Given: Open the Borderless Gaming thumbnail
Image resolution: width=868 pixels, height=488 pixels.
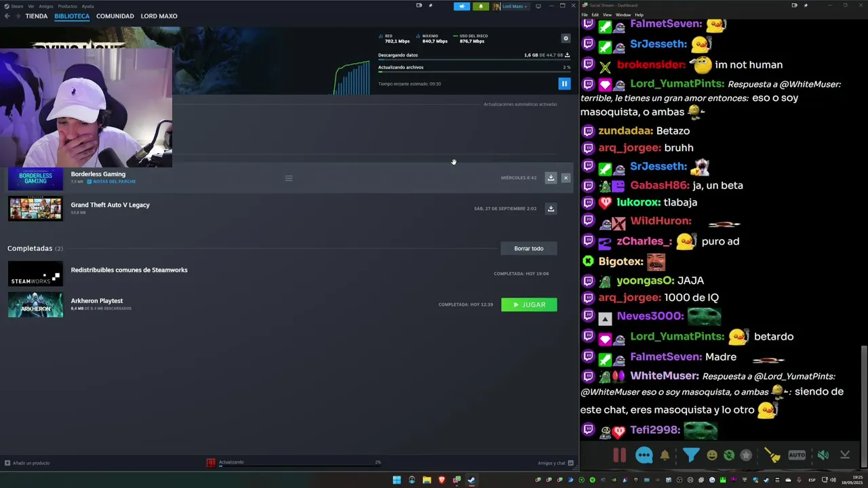Looking at the screenshot, I should pos(35,178).
